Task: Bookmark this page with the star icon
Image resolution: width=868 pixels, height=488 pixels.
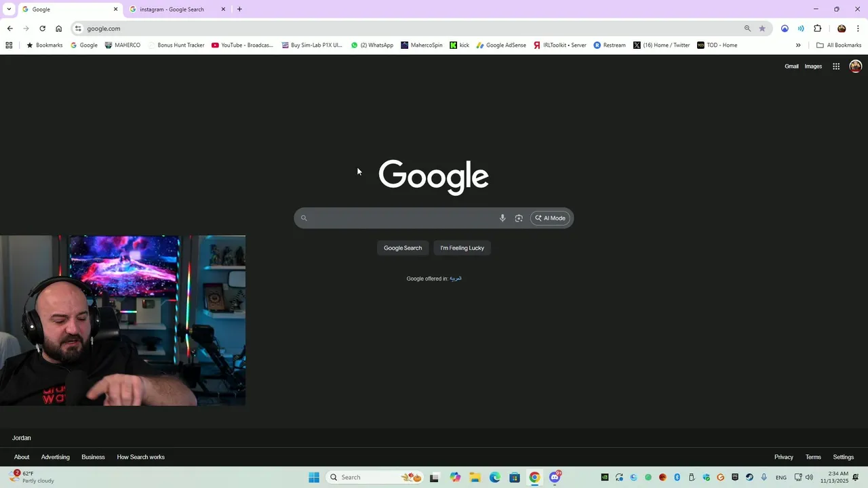Action: click(762, 28)
